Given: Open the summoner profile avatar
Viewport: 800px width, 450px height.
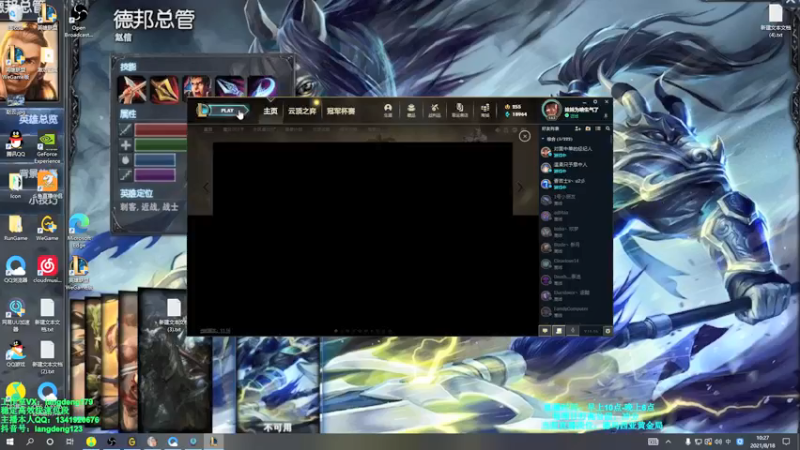Looking at the screenshot, I should point(552,110).
